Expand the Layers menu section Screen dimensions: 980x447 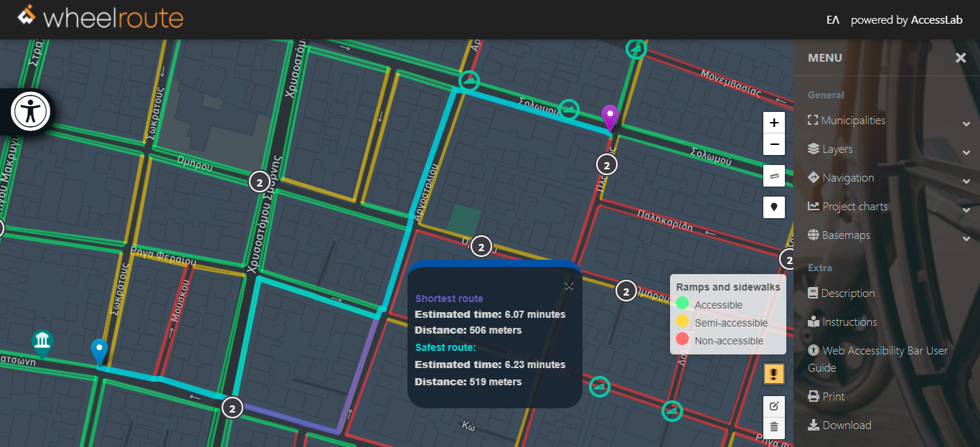coord(837,149)
